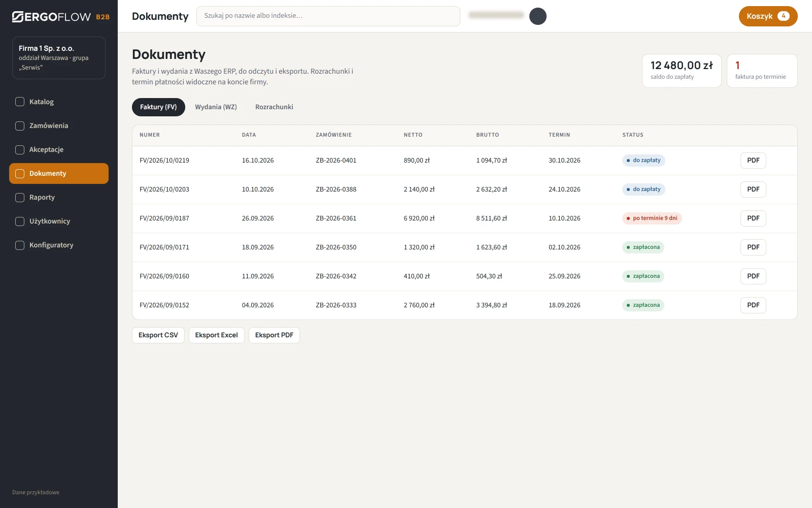Viewport: 812px width, 508px height.
Task: Click order number ZB-2026-0401
Action: click(x=336, y=161)
